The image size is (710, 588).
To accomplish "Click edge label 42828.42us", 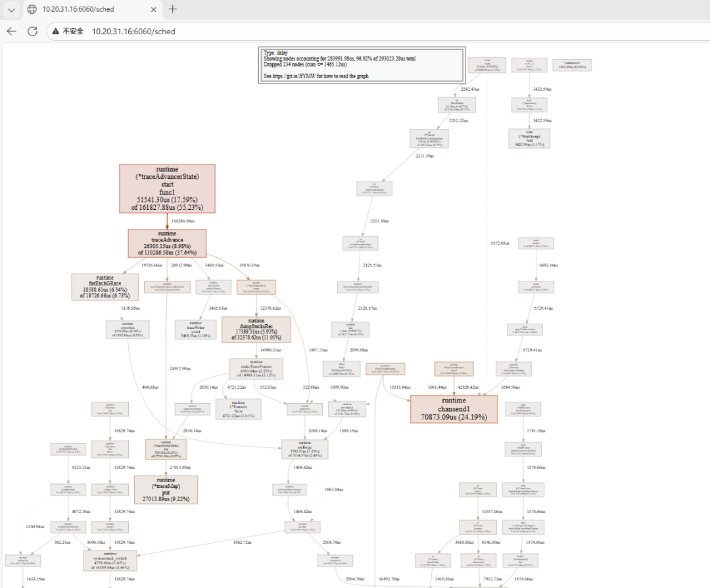I will pos(468,387).
